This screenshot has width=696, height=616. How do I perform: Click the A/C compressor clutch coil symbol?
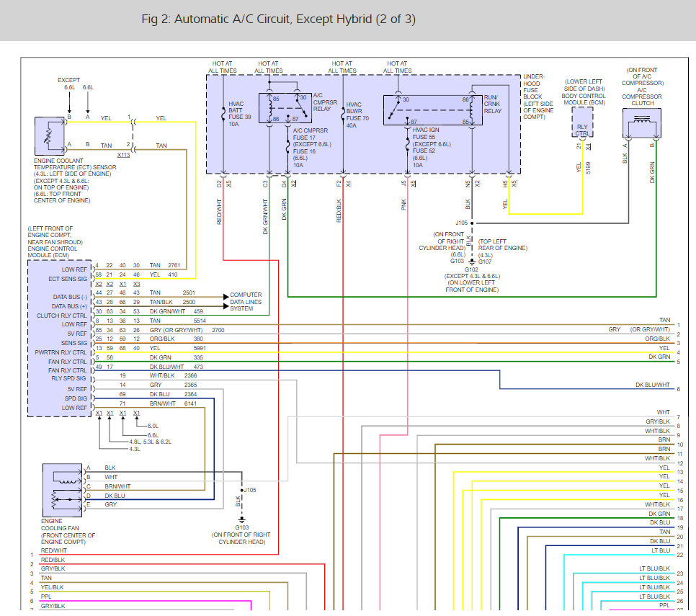click(641, 123)
